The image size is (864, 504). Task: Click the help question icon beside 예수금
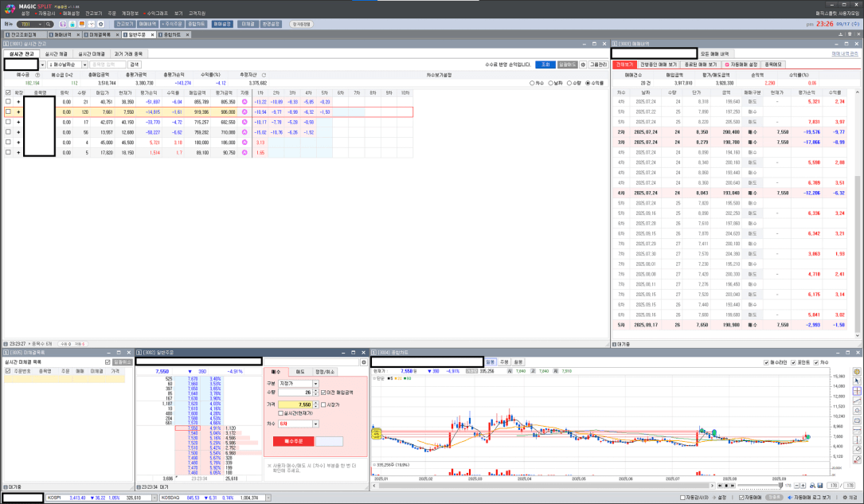coord(37,75)
